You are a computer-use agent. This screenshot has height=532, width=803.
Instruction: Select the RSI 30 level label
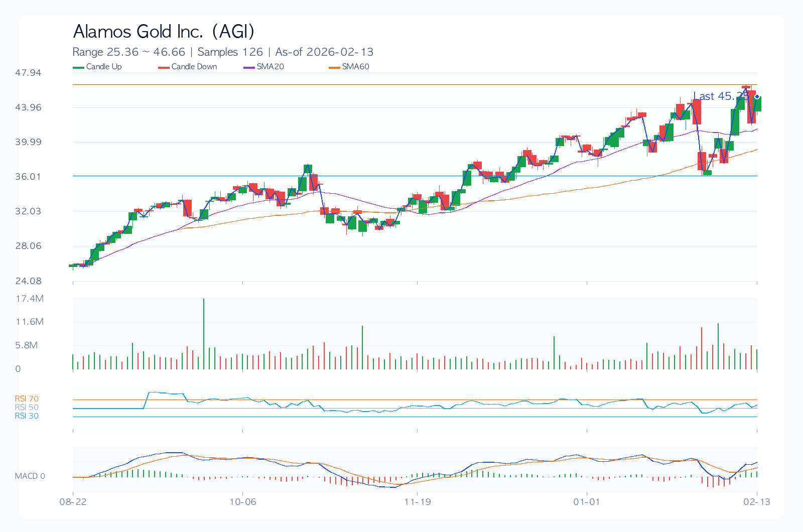(x=27, y=416)
